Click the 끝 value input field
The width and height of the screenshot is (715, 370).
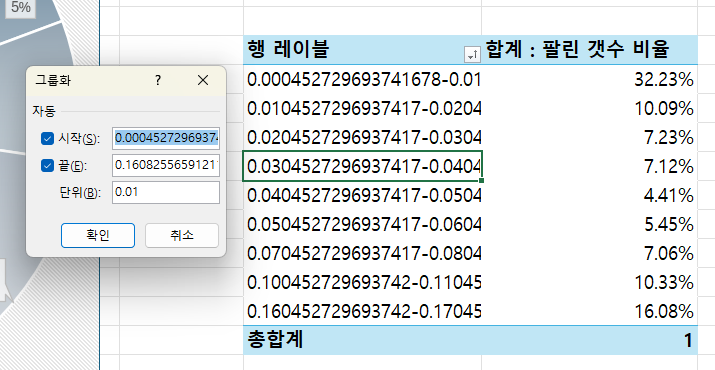(x=166, y=165)
